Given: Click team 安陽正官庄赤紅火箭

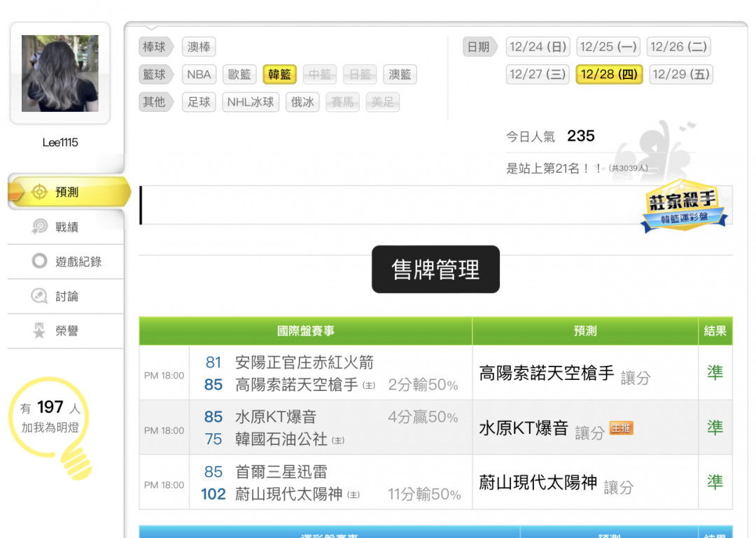Looking at the screenshot, I should pyautogui.click(x=304, y=362).
